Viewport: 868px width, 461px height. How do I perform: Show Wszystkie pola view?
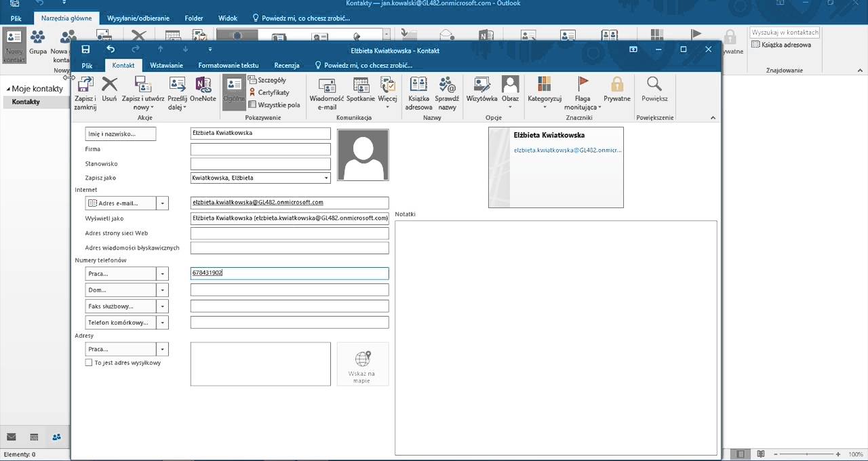pyautogui.click(x=274, y=105)
